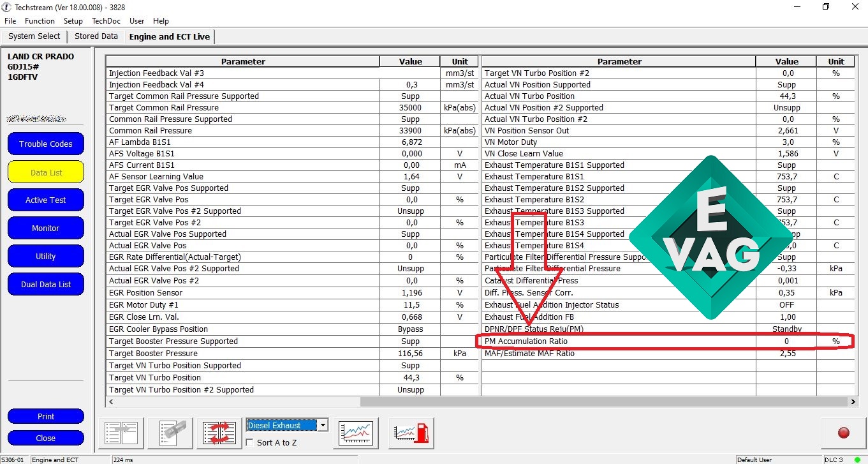This screenshot has width=868, height=464.
Task: Open the Help menu
Action: pos(161,21)
